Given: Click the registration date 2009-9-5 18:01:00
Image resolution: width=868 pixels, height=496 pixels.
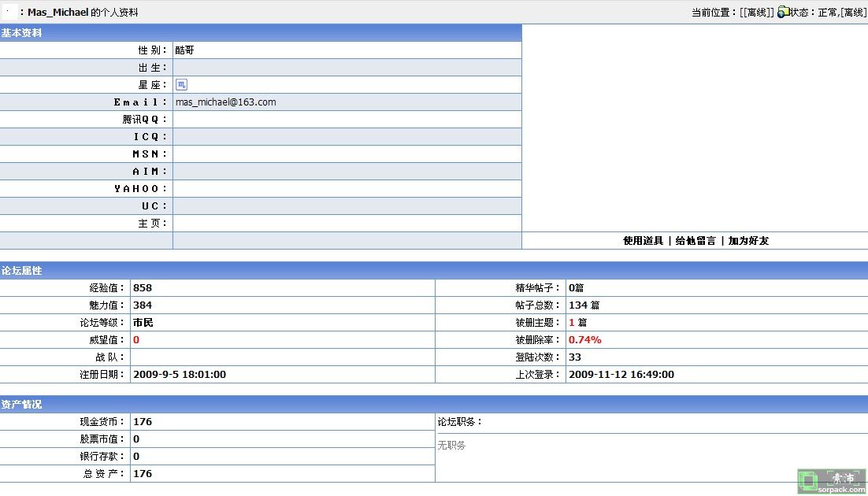Looking at the screenshot, I should (x=179, y=375).
